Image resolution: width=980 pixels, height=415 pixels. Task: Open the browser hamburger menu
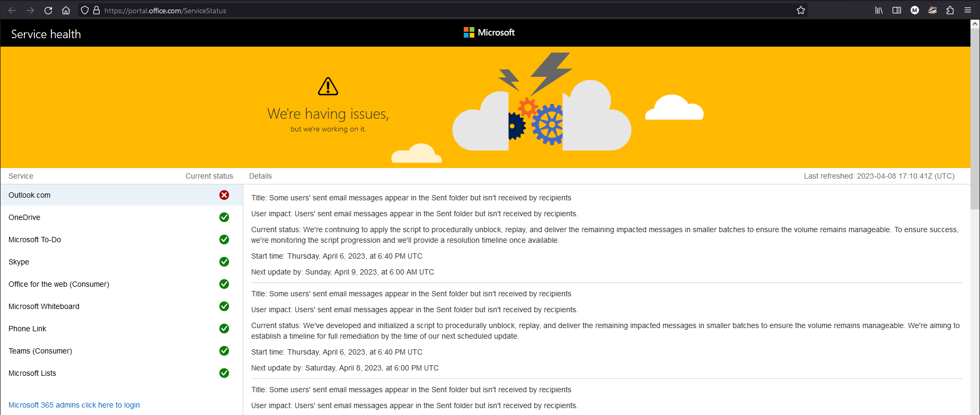point(968,10)
